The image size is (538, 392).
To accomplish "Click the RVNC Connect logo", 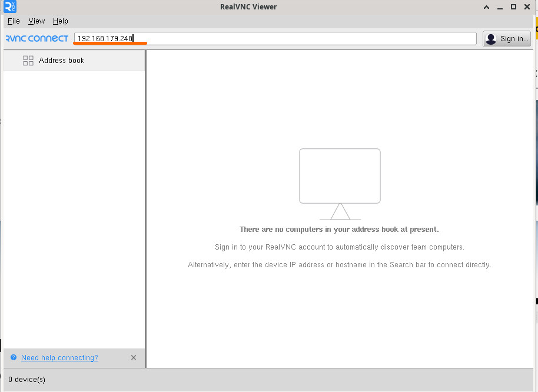I will tap(37, 38).
